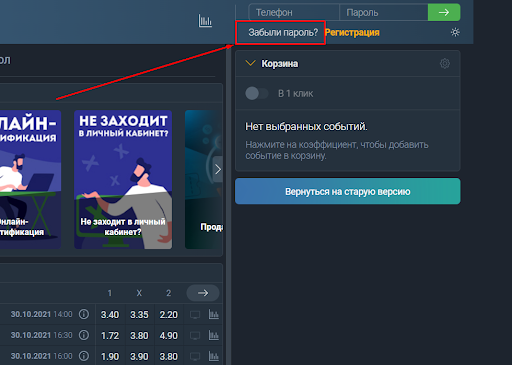Viewport: 512px width, 365px height.
Task: Select odds 2.20 in the 14:00 row
Action: pyautogui.click(x=169, y=315)
